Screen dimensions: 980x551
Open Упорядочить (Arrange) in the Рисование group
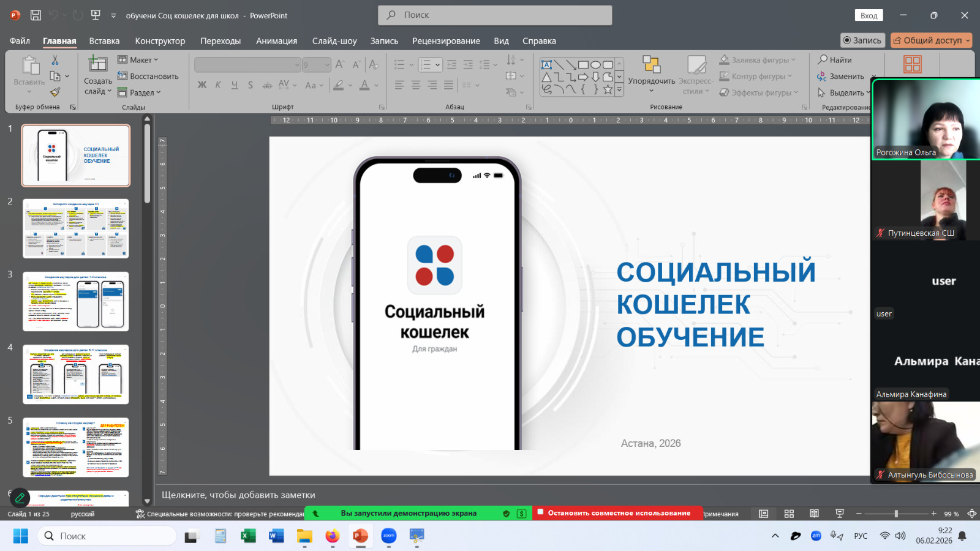[x=650, y=73]
